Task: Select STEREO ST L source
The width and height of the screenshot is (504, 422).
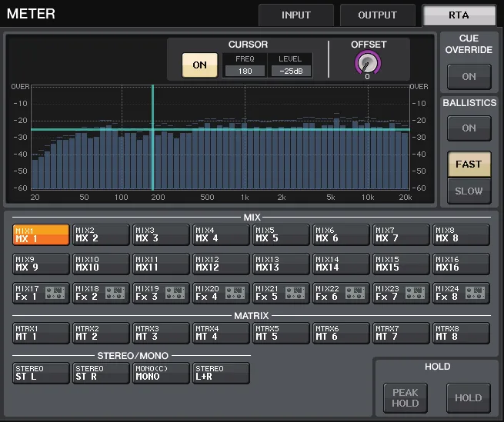Action: coord(41,373)
